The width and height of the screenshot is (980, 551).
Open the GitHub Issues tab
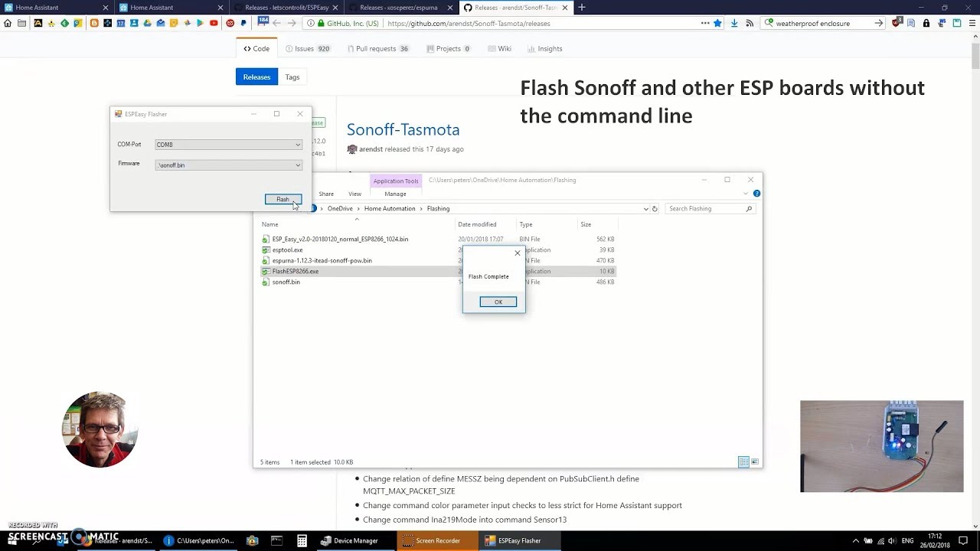tap(307, 48)
